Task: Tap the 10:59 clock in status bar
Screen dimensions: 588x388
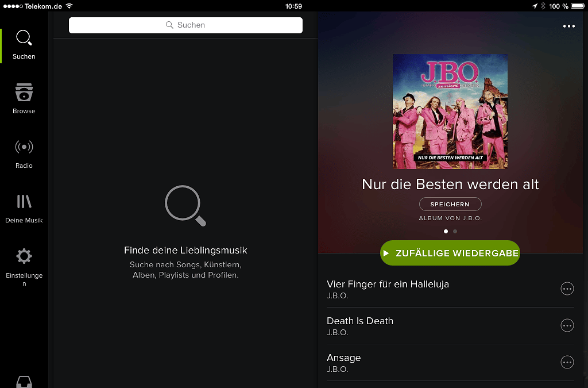Action: pyautogui.click(x=293, y=6)
